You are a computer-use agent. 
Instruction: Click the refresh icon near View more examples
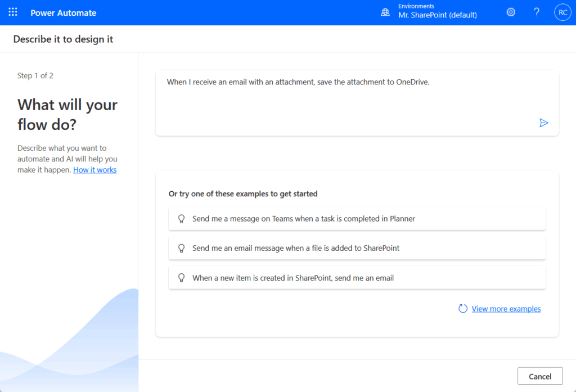pos(463,309)
